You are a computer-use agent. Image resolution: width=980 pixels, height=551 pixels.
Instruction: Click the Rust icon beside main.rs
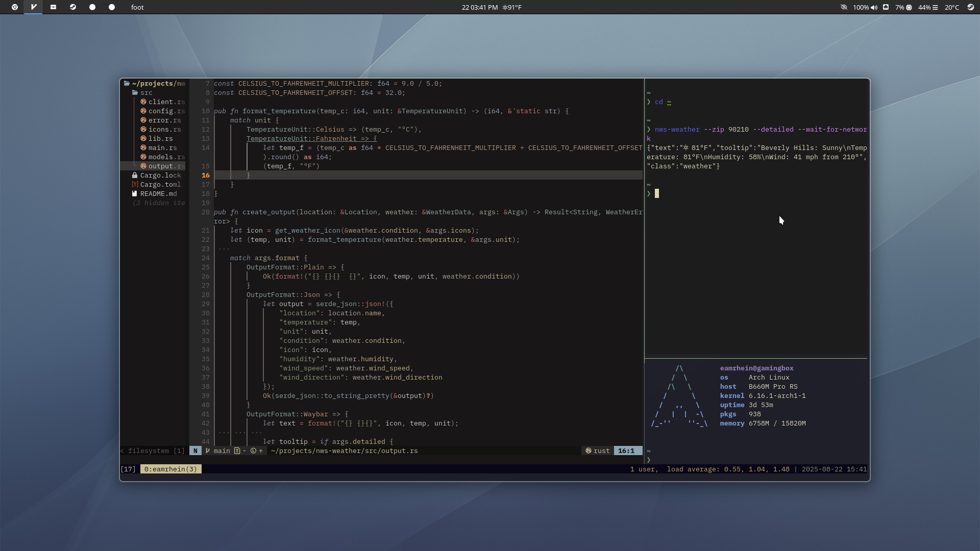point(143,148)
